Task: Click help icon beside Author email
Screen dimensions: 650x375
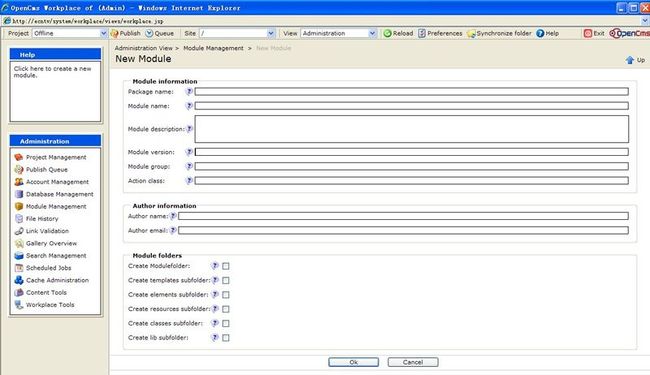Action: [x=173, y=230]
